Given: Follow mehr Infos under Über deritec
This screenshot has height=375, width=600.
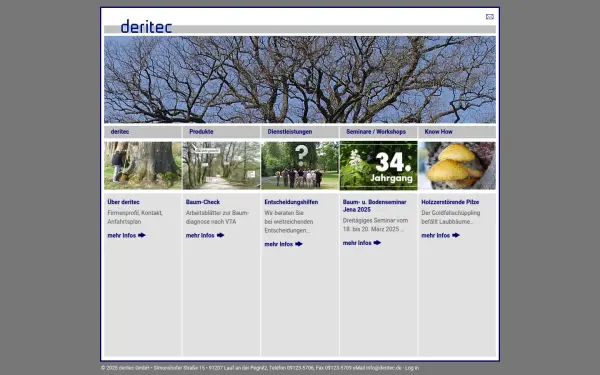Looking at the screenshot, I should [x=122, y=235].
